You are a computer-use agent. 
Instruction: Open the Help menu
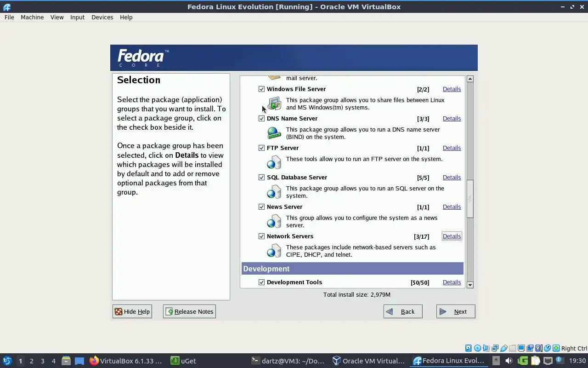(126, 17)
